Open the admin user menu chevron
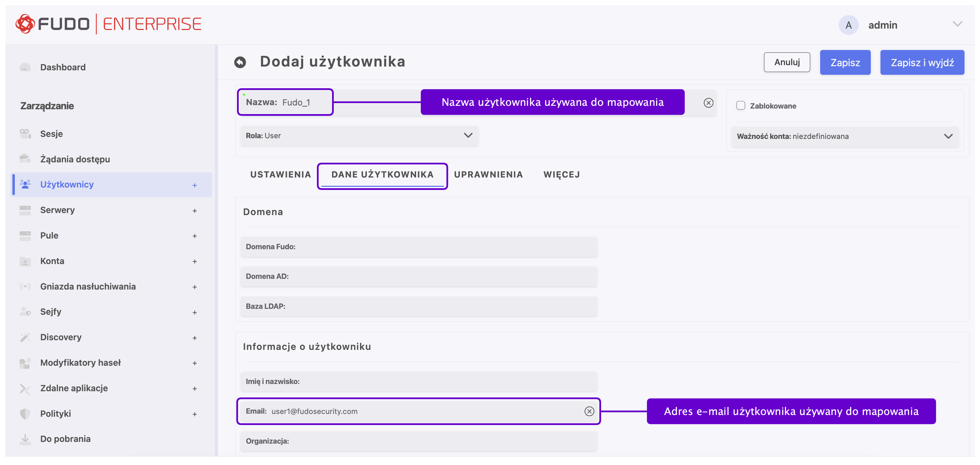This screenshot has width=980, height=465. [x=957, y=24]
